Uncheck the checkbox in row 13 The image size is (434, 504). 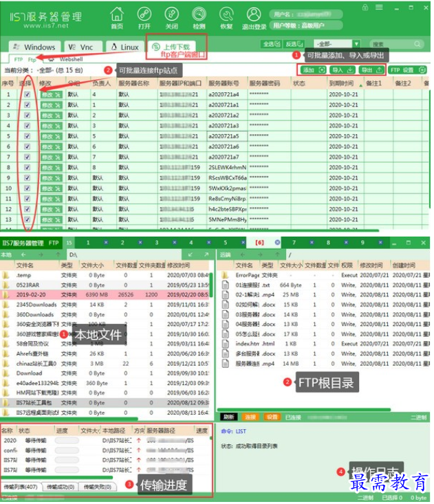[x=28, y=219]
